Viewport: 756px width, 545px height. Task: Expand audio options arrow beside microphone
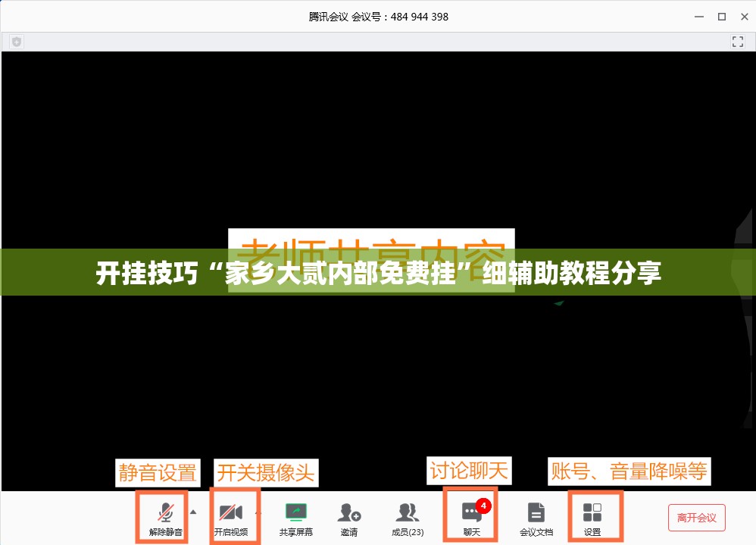(x=193, y=512)
